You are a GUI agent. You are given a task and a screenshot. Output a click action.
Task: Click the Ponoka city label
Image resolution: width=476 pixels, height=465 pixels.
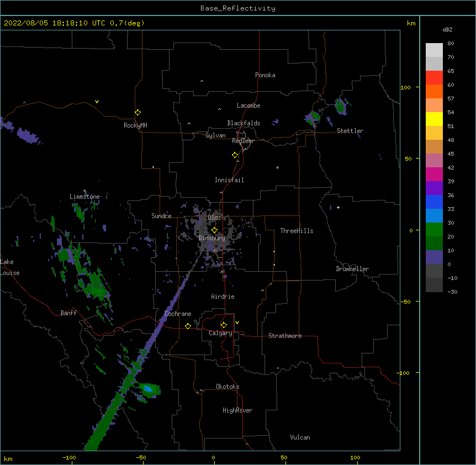coord(265,75)
